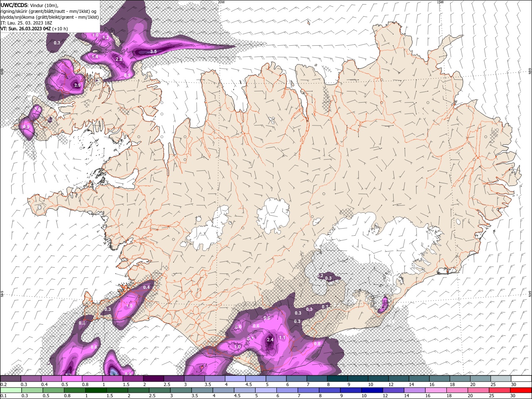Click the 1.1 precipitation value on the south coast
This screenshot has height=399, width=532.
pos(282,338)
